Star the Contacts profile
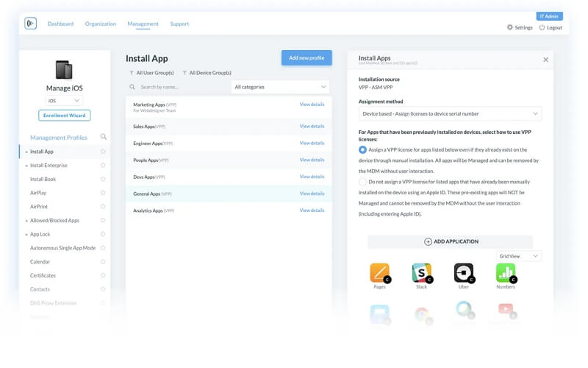The width and height of the screenshot is (588, 368). tap(103, 289)
